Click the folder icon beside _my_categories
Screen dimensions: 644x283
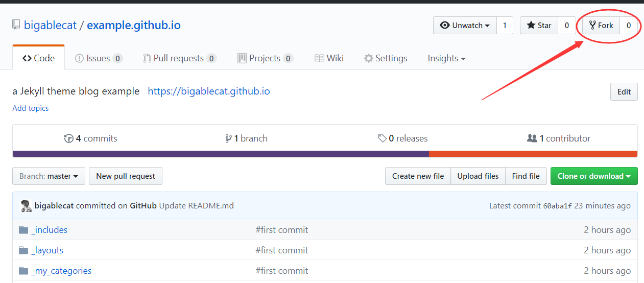click(x=23, y=271)
